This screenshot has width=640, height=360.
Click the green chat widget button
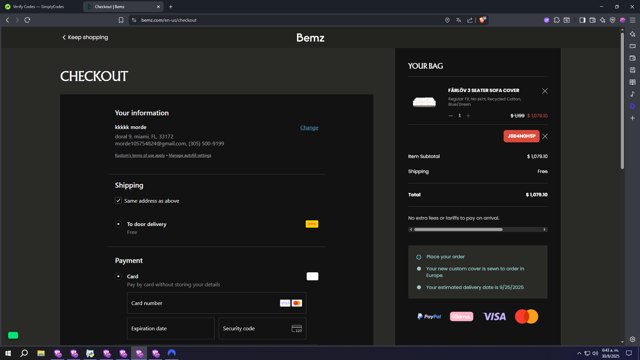pyautogui.click(x=13, y=336)
